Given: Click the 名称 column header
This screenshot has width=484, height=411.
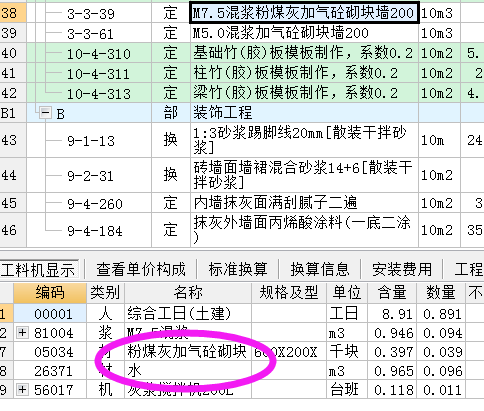Looking at the screenshot, I should click(188, 293).
